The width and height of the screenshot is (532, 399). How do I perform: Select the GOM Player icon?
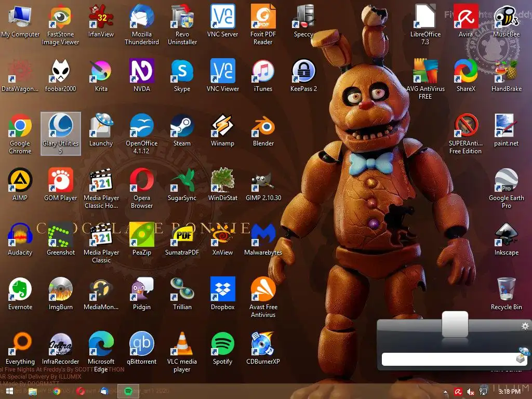[x=60, y=185]
